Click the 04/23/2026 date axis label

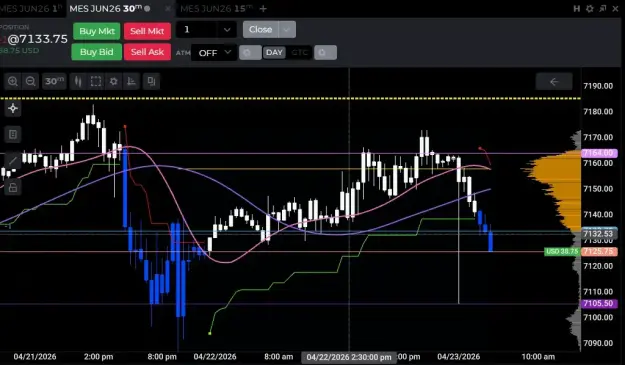[x=458, y=357]
